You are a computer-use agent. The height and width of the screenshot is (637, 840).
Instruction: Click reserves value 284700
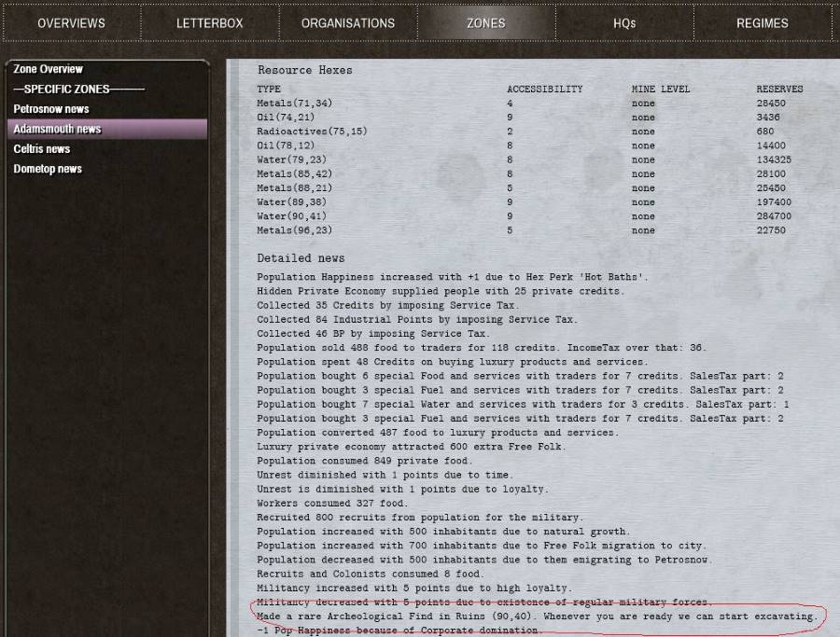774,216
